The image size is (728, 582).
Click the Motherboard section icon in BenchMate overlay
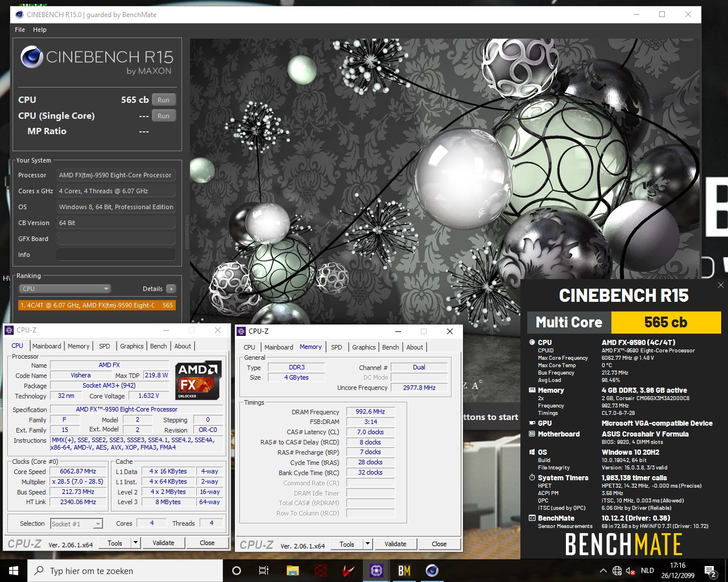pos(532,434)
